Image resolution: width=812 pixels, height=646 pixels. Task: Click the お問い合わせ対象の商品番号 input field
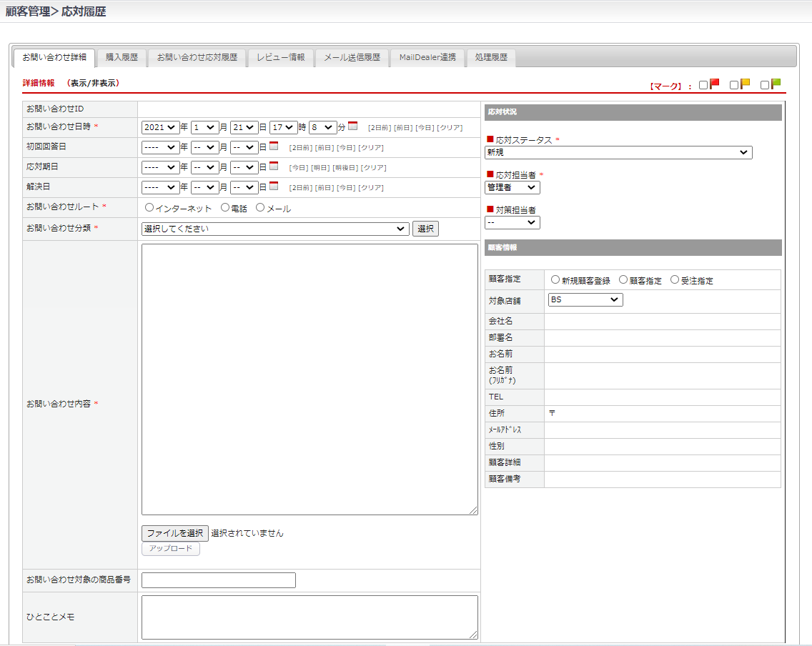tap(219, 580)
